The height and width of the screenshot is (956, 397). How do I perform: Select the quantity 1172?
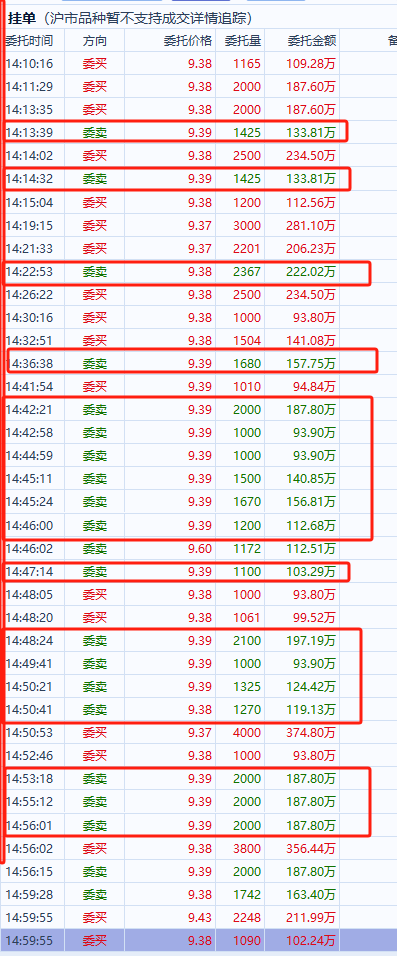pos(247,549)
